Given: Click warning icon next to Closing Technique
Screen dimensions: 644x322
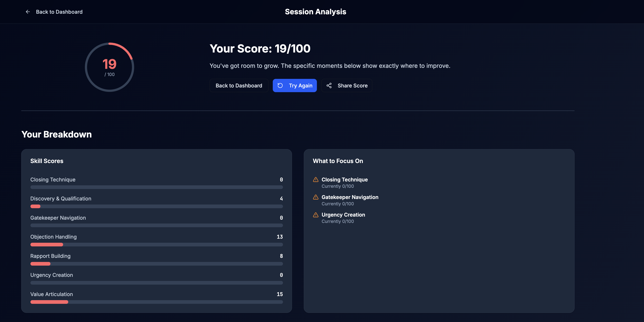Looking at the screenshot, I should pyautogui.click(x=316, y=180).
